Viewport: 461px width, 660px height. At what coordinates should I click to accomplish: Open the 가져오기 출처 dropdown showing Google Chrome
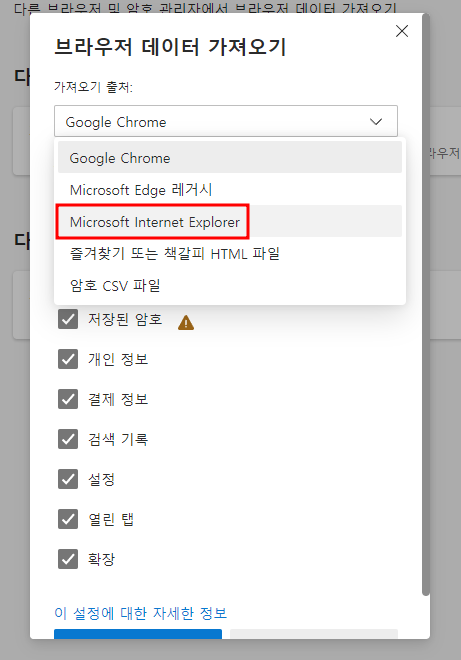pos(226,121)
